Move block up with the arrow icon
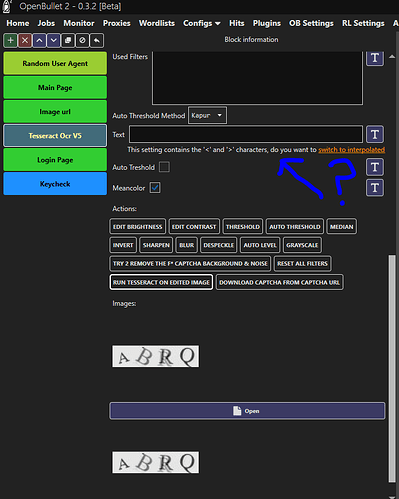 (39, 41)
